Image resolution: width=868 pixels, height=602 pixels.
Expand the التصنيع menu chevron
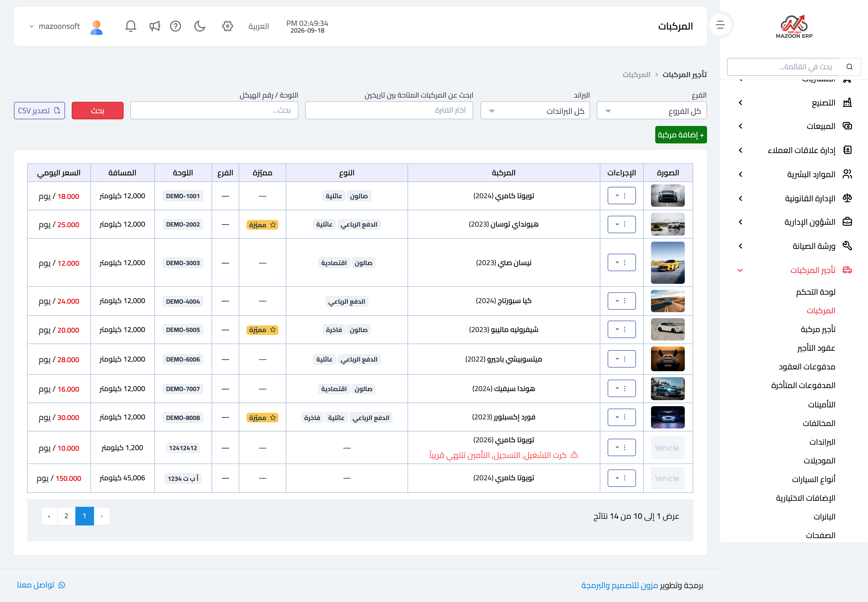click(x=741, y=103)
